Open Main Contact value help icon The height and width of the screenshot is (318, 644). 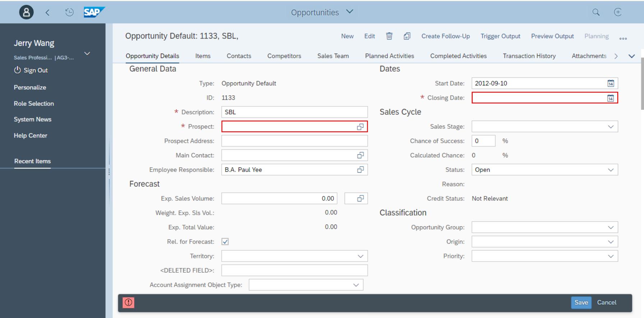360,155
